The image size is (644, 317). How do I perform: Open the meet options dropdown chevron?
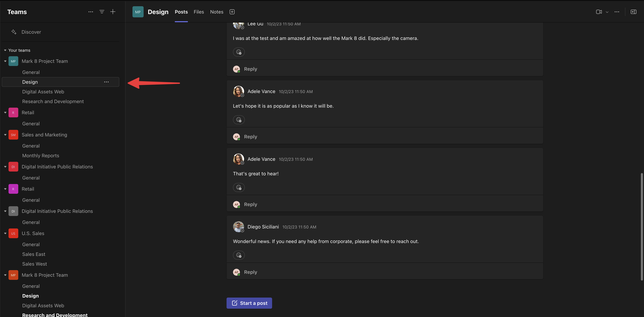(607, 12)
